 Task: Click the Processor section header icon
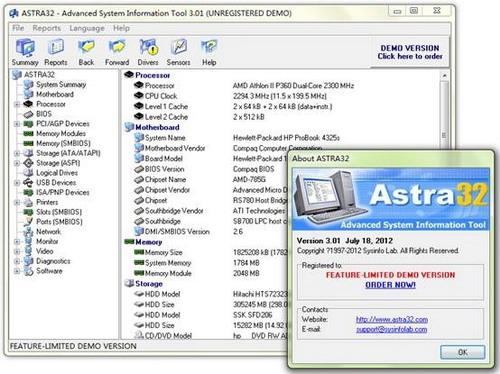pos(129,75)
